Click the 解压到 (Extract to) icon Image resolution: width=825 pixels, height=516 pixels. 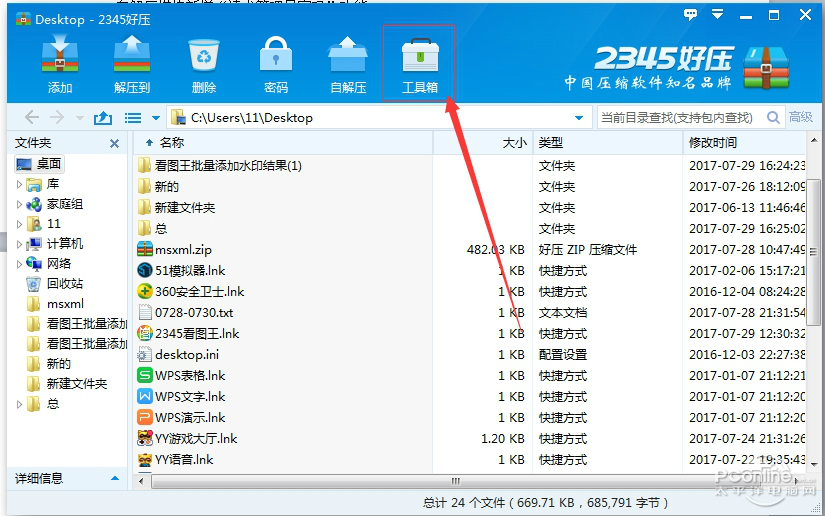[x=132, y=54]
